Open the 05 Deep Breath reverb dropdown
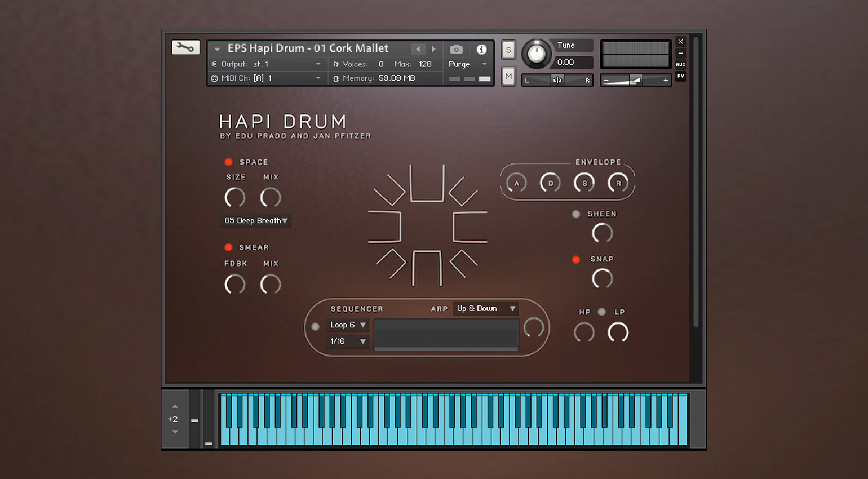The height and width of the screenshot is (479, 868). click(x=256, y=221)
